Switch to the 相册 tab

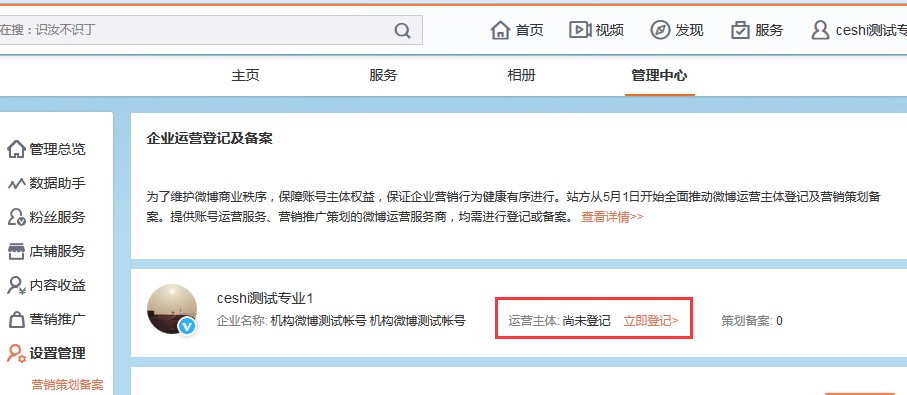(521, 75)
